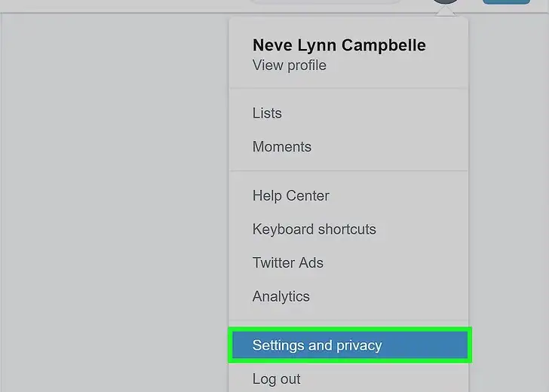
Task: Select the menu entry above Keyboard shortcuts
Action: coord(291,196)
